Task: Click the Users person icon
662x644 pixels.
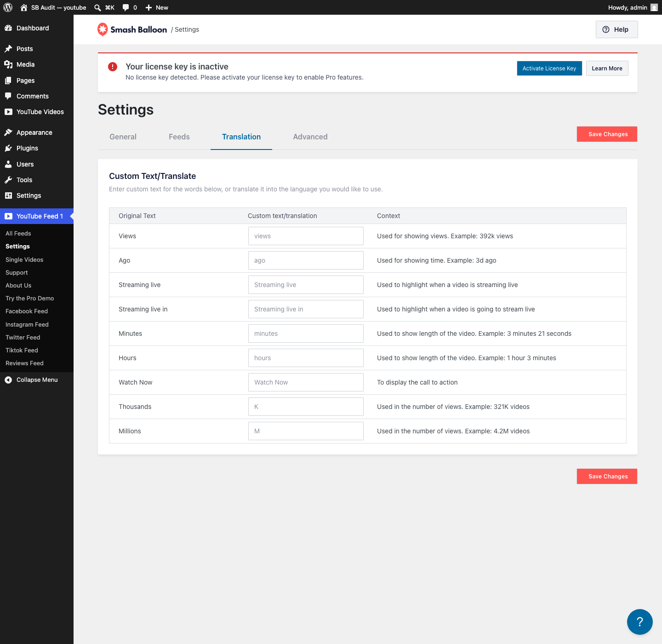Action: pyautogui.click(x=8, y=164)
